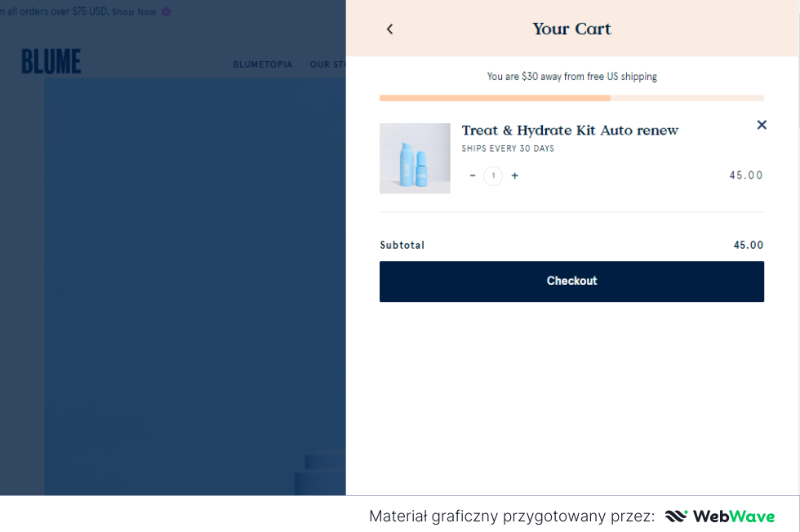Click the free shipping progress bar
800x532 pixels.
coord(571,98)
